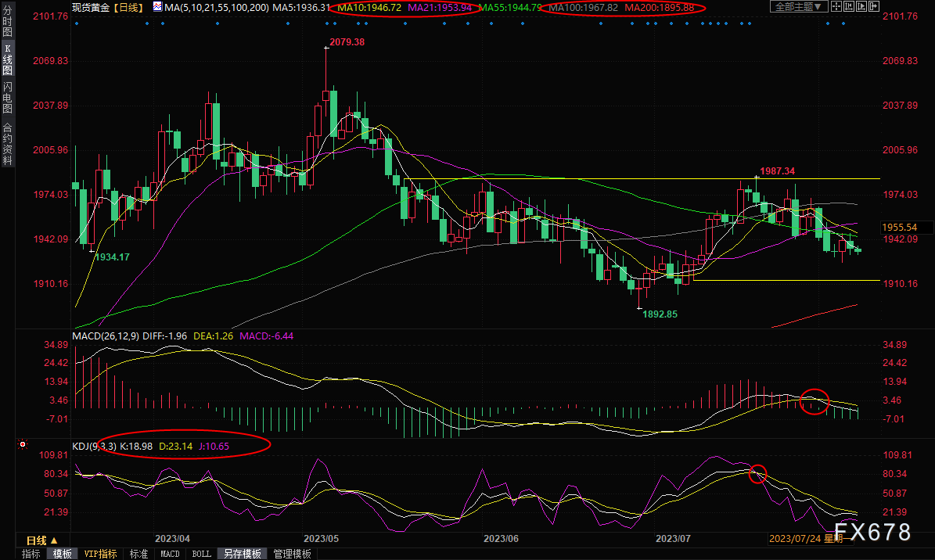Switch to the BOLL template
The width and height of the screenshot is (935, 560).
pos(201,554)
